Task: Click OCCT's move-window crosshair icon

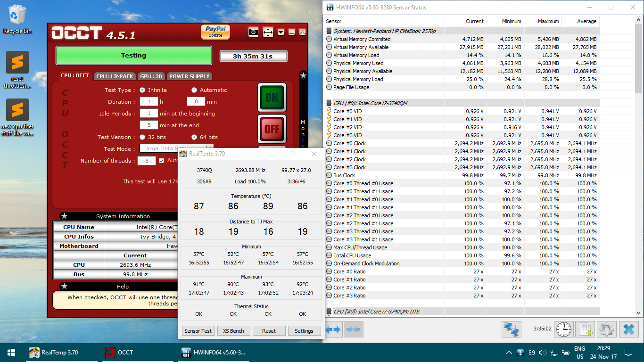Action: point(268,32)
